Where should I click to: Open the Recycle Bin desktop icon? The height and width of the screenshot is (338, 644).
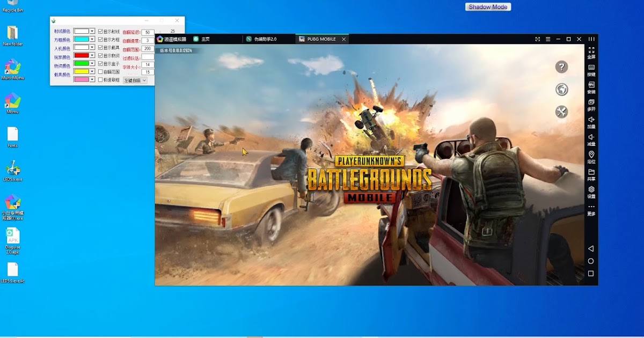pos(12,6)
